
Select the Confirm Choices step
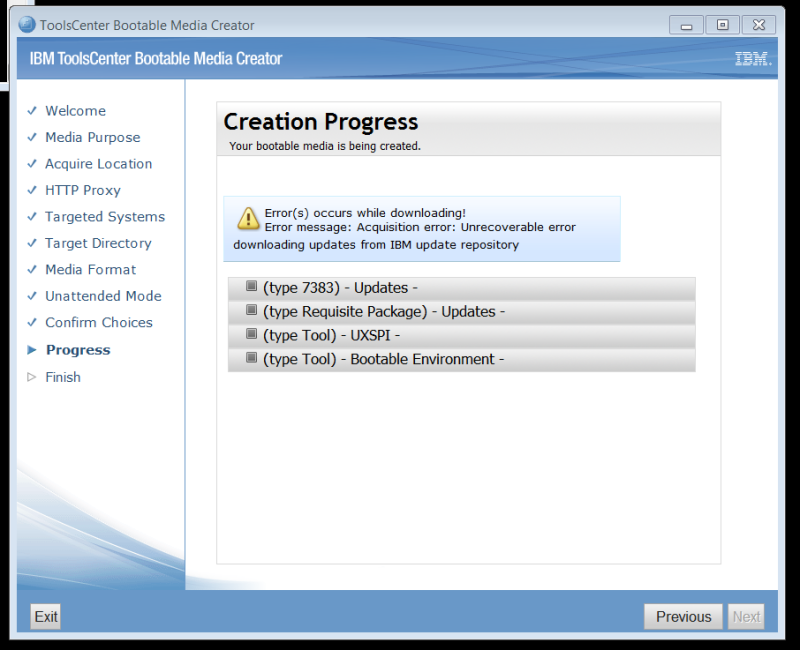click(x=99, y=322)
